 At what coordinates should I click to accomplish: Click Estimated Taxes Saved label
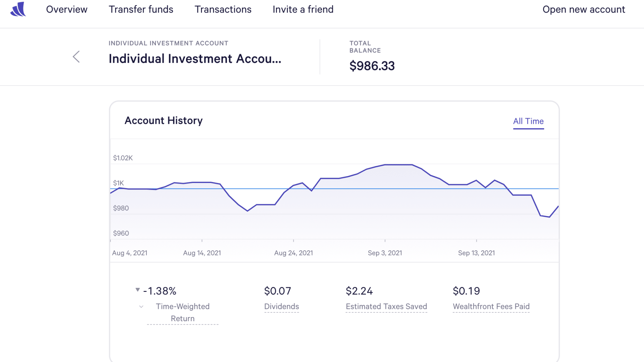click(x=386, y=306)
